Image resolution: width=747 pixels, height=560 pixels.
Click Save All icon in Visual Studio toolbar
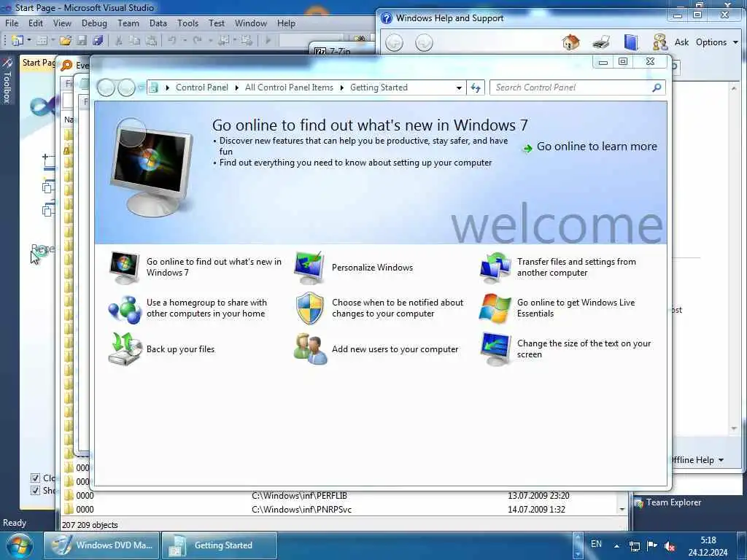pos(98,41)
